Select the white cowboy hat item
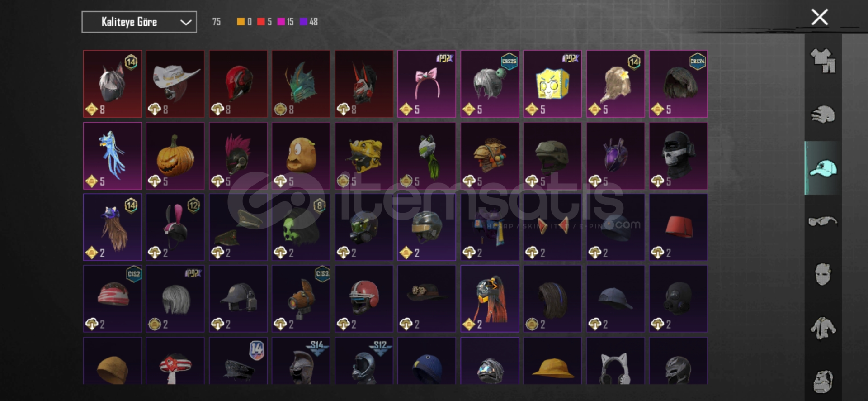The width and height of the screenshot is (868, 401). click(x=175, y=84)
